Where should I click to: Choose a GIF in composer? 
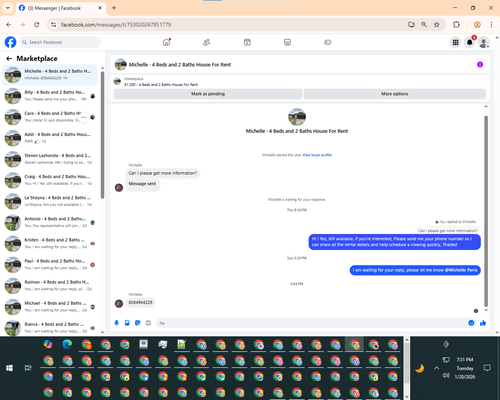(x=148, y=323)
